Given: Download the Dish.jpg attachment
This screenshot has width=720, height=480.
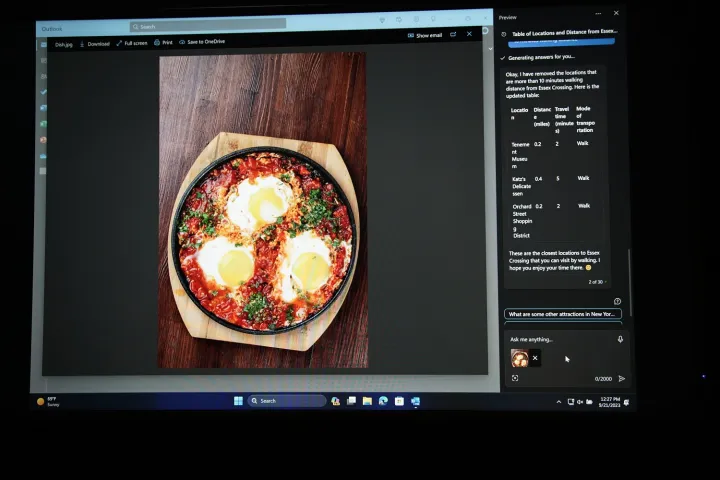Looking at the screenshot, I should [x=95, y=44].
